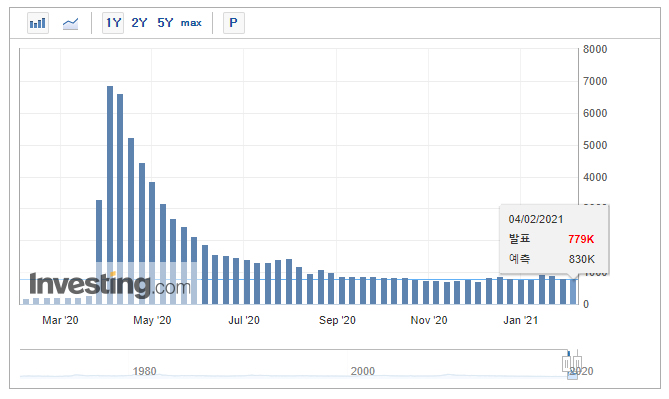This screenshot has width=669, height=399.
Task: Select the 1Y time range
Action: pyautogui.click(x=113, y=23)
